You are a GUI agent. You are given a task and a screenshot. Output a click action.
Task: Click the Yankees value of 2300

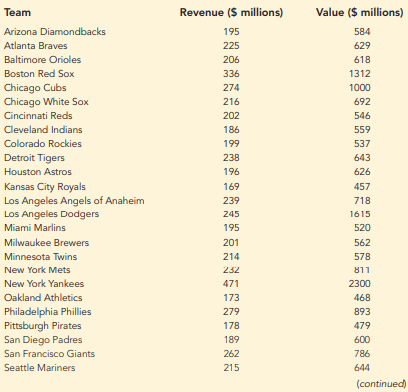[x=360, y=284]
